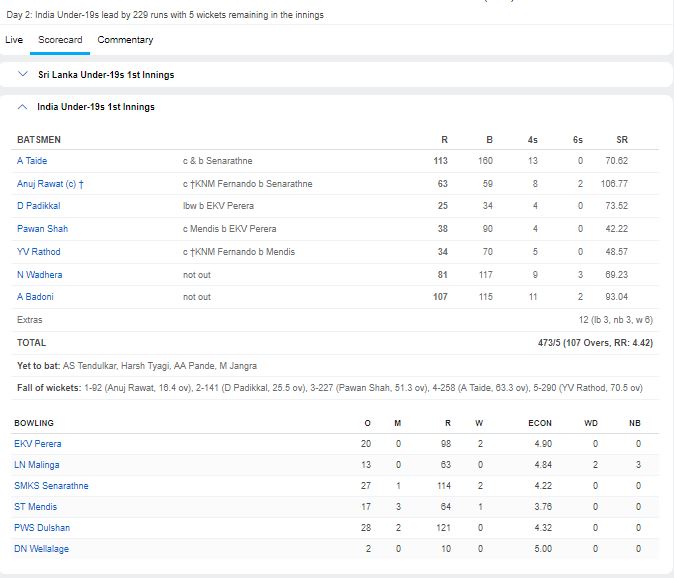Click India Under-19s 1st Innings header title
Viewport: 674px width, 578px height.
tap(96, 107)
